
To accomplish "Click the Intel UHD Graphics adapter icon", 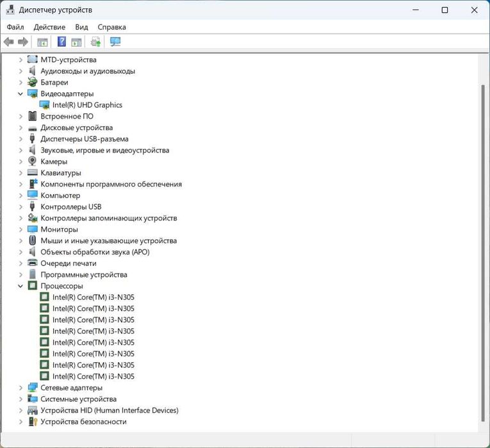I will click(44, 104).
